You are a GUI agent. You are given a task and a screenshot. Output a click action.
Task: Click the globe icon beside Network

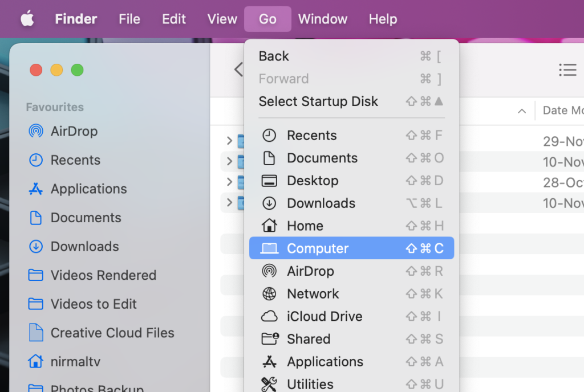pyautogui.click(x=269, y=294)
